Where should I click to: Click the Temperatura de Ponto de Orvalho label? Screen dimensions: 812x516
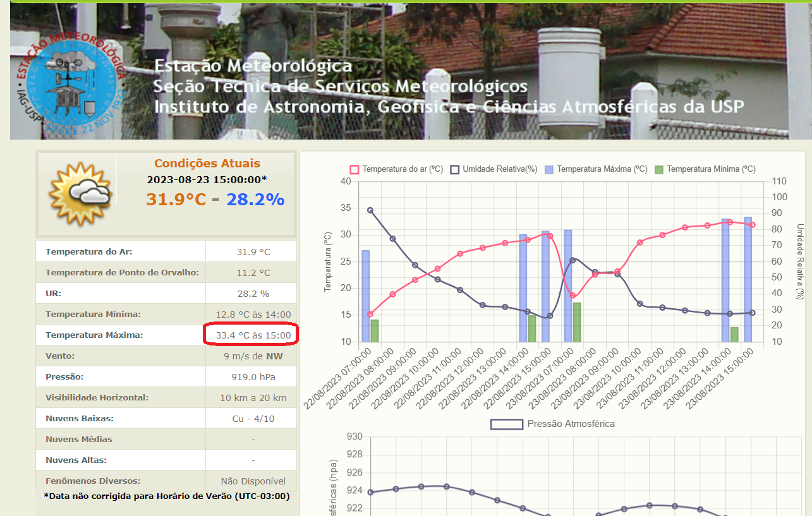122,273
